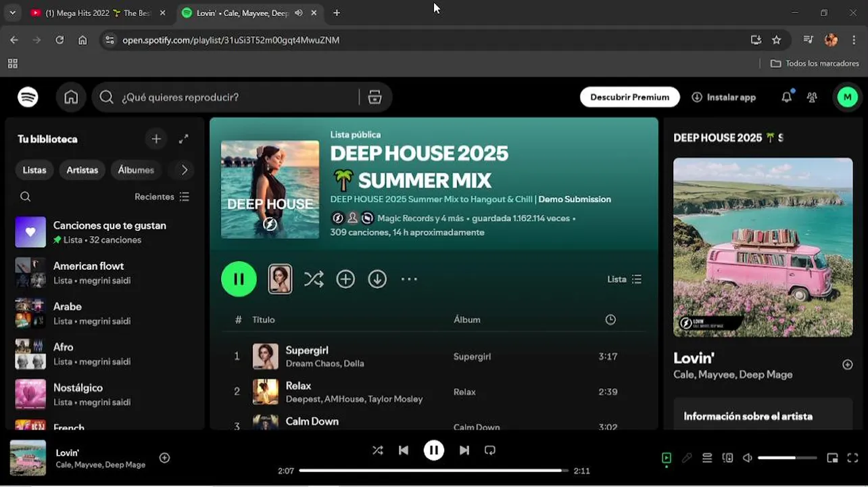The image size is (868, 487).
Task: Add Lovin' to liked songs in right panel
Action: [x=847, y=365]
